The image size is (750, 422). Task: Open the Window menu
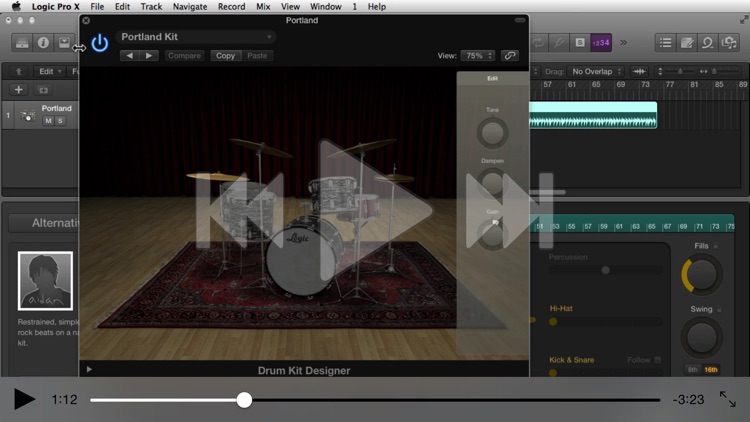coord(325,7)
